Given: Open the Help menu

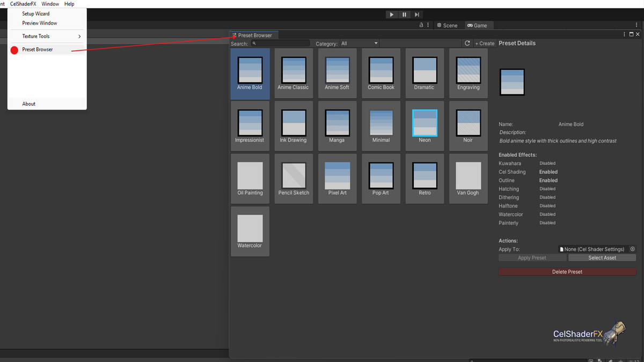Looking at the screenshot, I should tap(69, 4).
